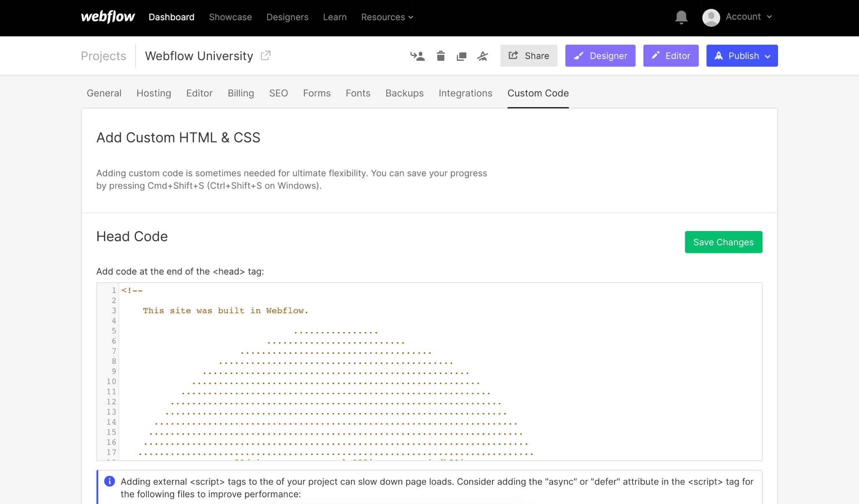859x504 pixels.
Task: Switch to the Editor settings tab
Action: (199, 93)
